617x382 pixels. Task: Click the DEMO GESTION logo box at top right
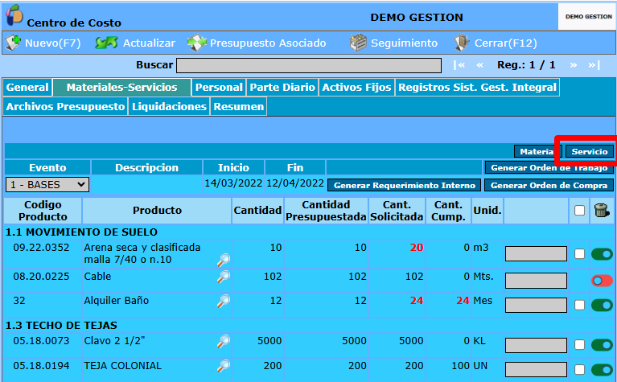click(587, 17)
